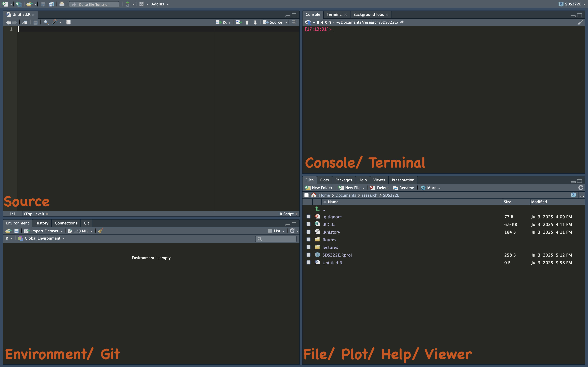Check the .gitignore file checkbox
Viewport: 588px width, 367px height.
[x=308, y=216]
